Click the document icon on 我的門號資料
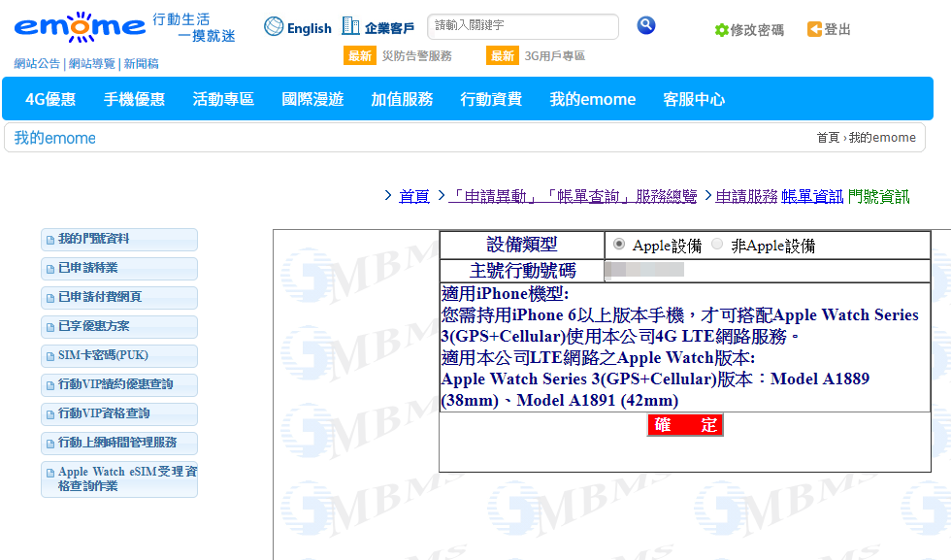The height and width of the screenshot is (560, 951). [50, 241]
